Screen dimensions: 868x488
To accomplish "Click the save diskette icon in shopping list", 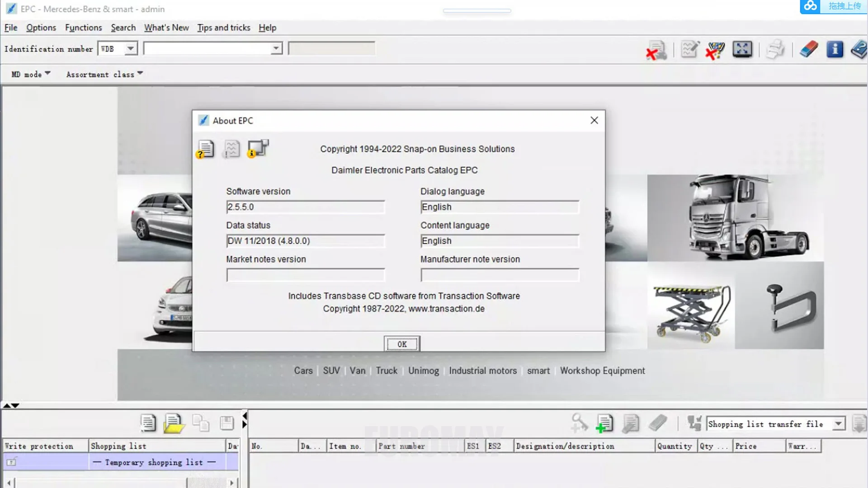I will click(226, 423).
